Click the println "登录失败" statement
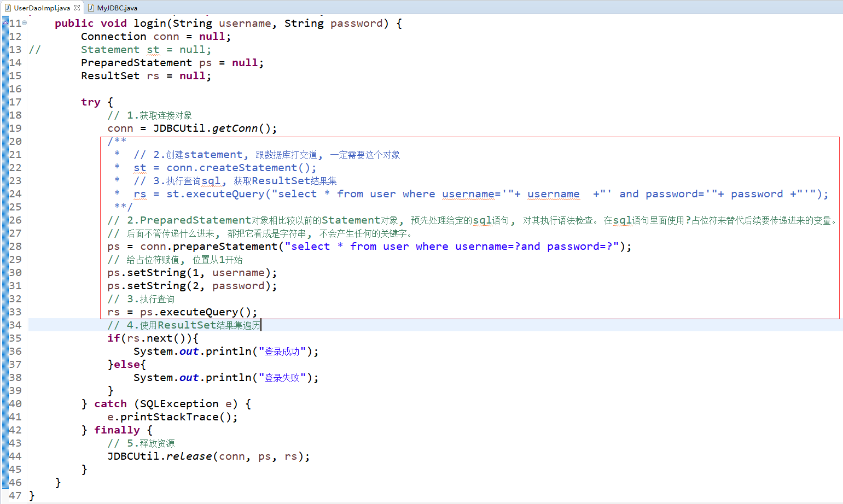Image resolution: width=843 pixels, height=504 pixels. tap(226, 378)
